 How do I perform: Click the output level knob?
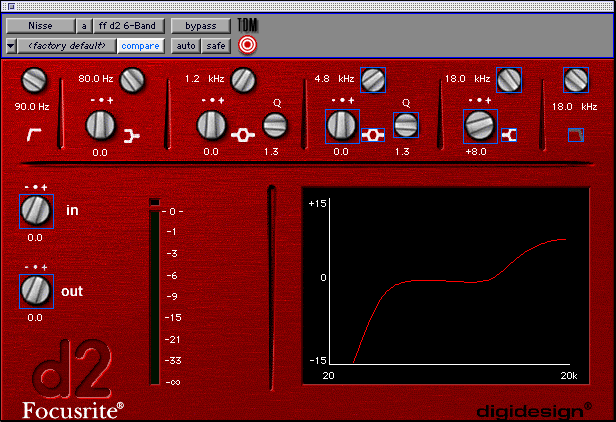(x=36, y=291)
